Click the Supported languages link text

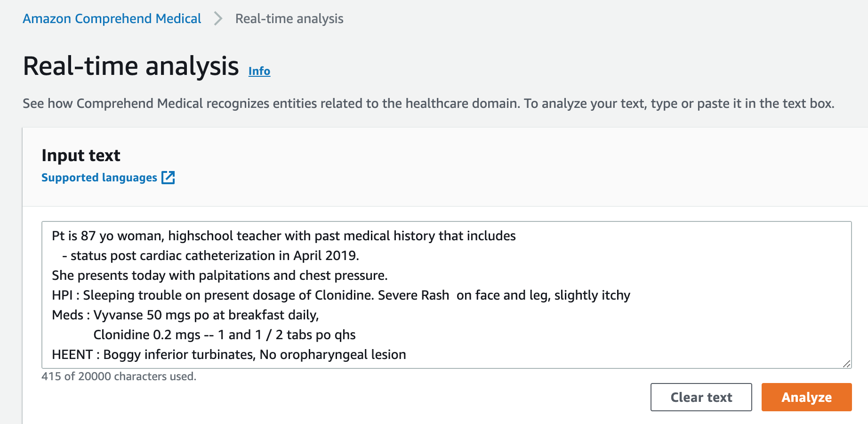(99, 177)
